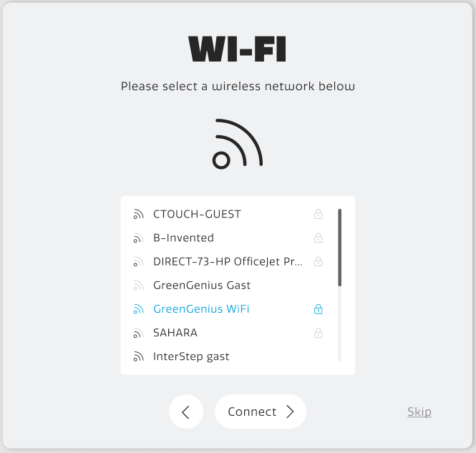This screenshot has height=453, width=476.
Task: Click the Wi-Fi signal icon beside CTOUCH-GUEST
Action: [138, 214]
